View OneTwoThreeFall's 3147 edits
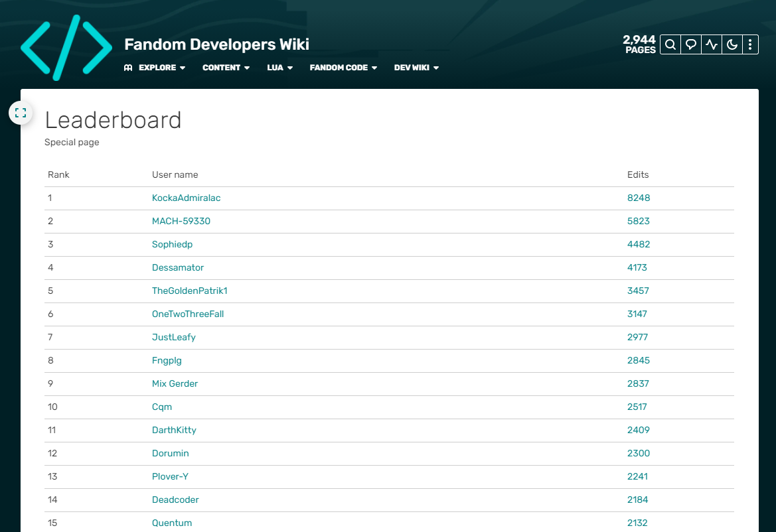This screenshot has height=532, width=776. click(x=637, y=314)
